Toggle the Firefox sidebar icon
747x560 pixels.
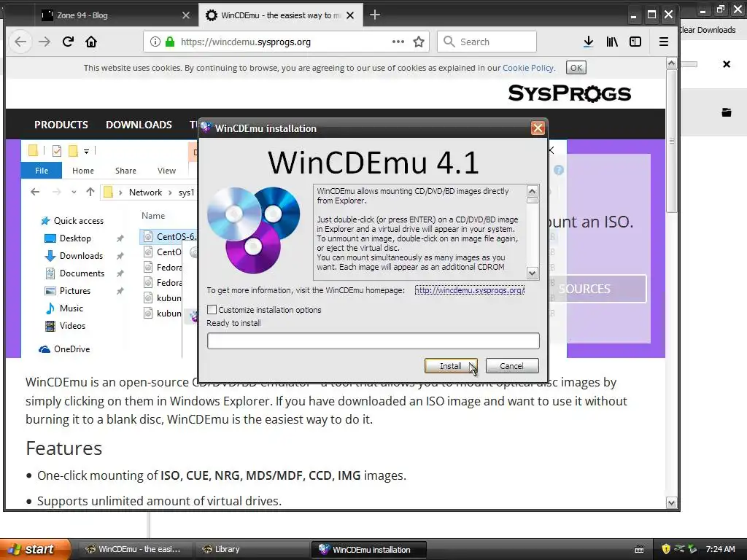click(635, 42)
